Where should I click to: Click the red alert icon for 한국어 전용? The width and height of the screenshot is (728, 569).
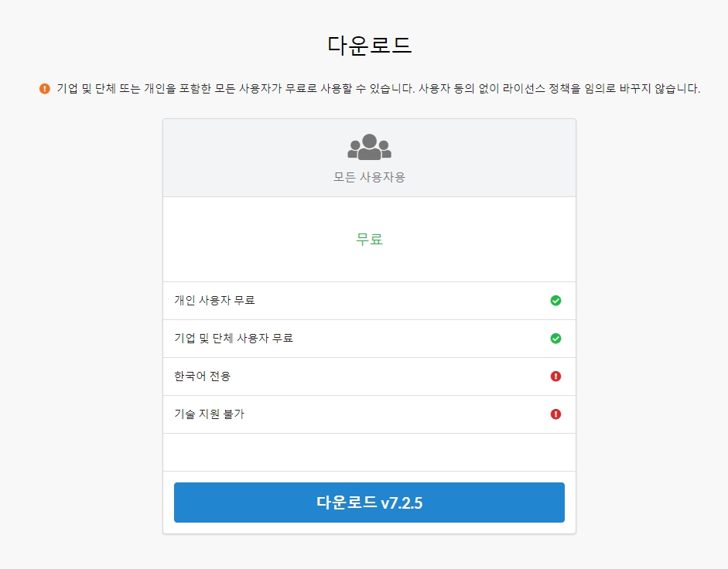(x=555, y=376)
